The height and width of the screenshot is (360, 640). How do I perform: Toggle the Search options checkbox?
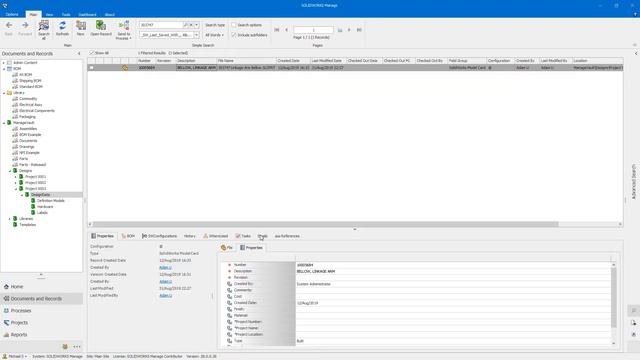[x=234, y=25]
